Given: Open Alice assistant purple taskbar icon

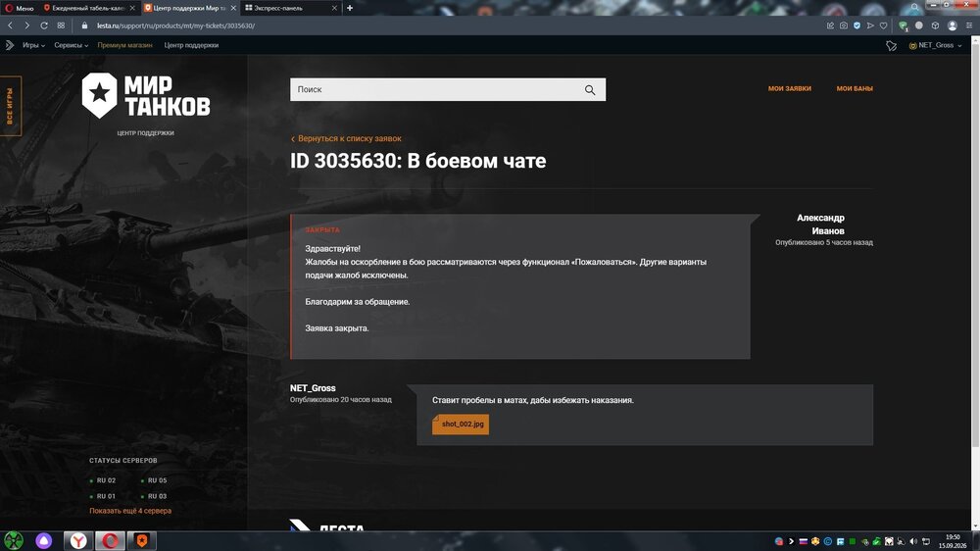Looking at the screenshot, I should (x=44, y=540).
